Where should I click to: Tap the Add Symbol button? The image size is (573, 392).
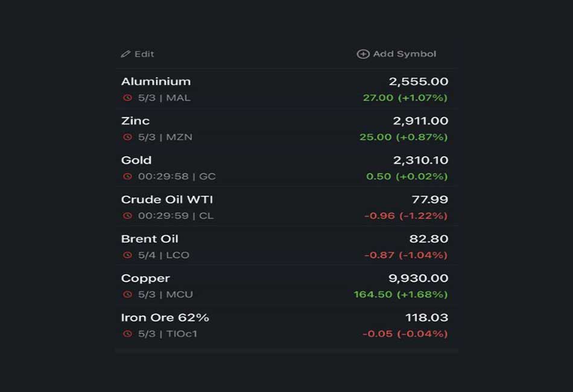point(396,54)
